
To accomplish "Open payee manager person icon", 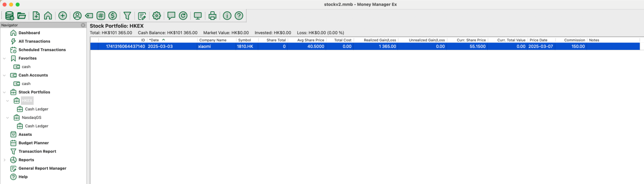I will [x=77, y=16].
